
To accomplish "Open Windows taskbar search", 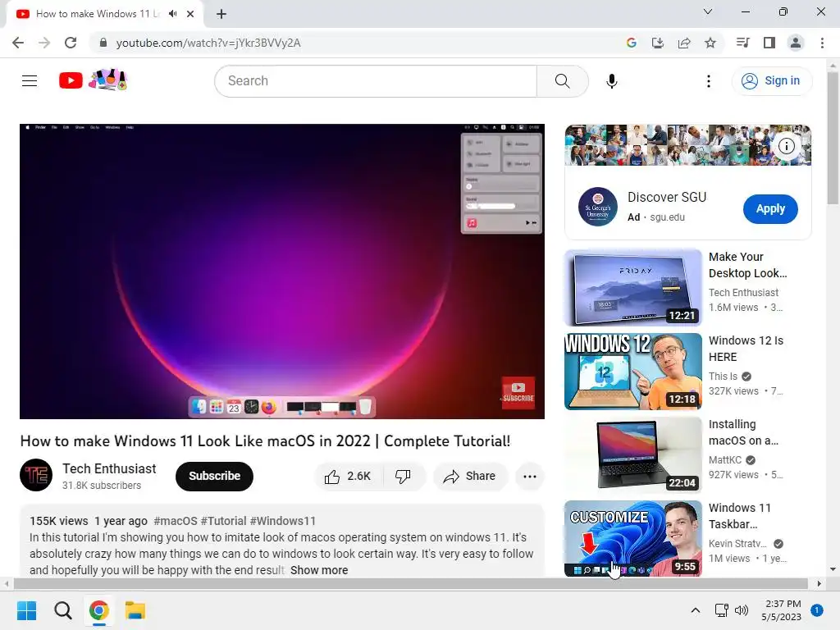I will [62, 610].
